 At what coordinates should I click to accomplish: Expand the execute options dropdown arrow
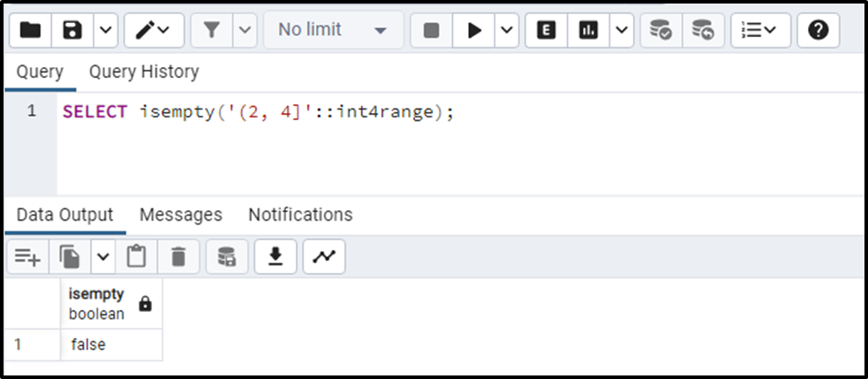click(507, 30)
